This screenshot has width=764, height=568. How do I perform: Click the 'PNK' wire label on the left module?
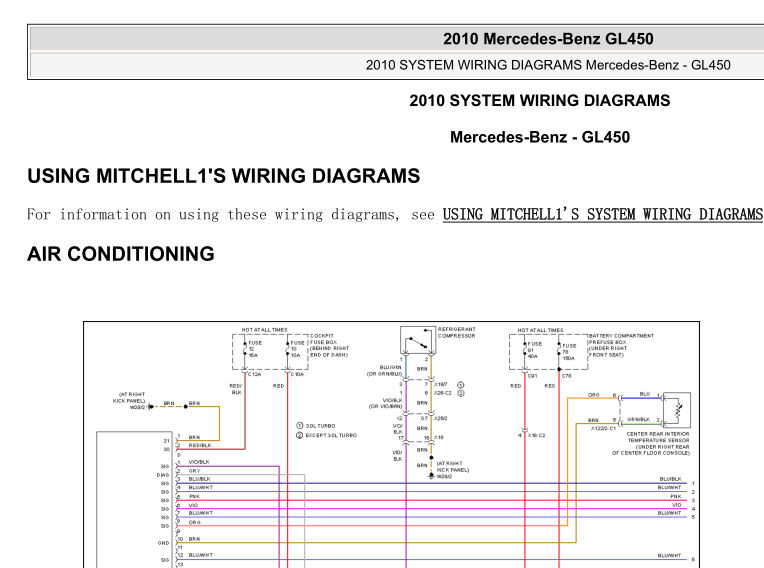point(194,496)
